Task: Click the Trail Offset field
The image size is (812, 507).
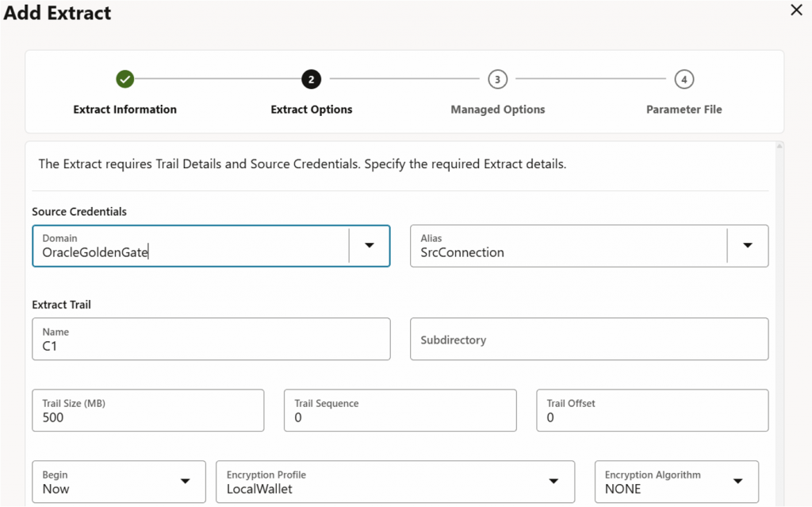Action: [652, 411]
